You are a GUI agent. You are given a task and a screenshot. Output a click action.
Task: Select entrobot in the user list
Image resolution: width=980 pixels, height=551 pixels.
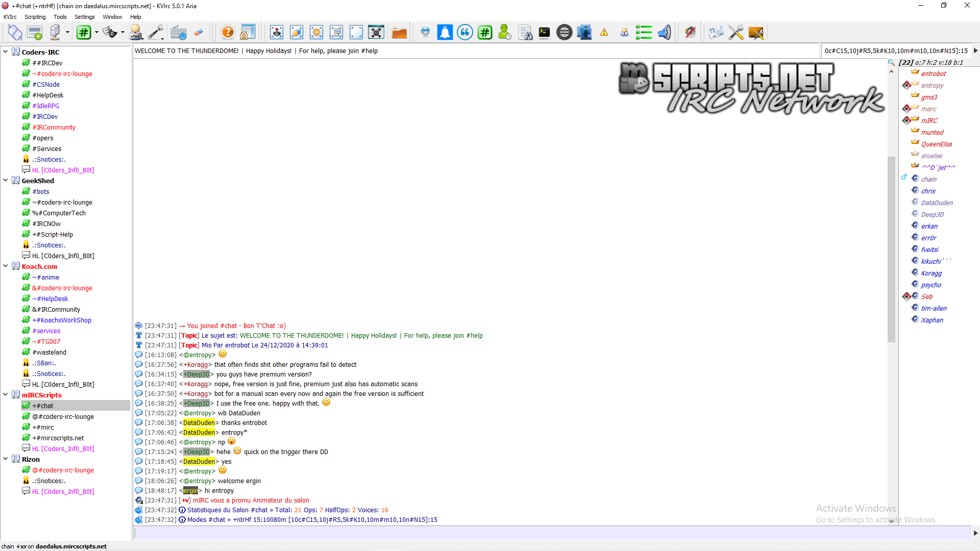click(x=933, y=73)
